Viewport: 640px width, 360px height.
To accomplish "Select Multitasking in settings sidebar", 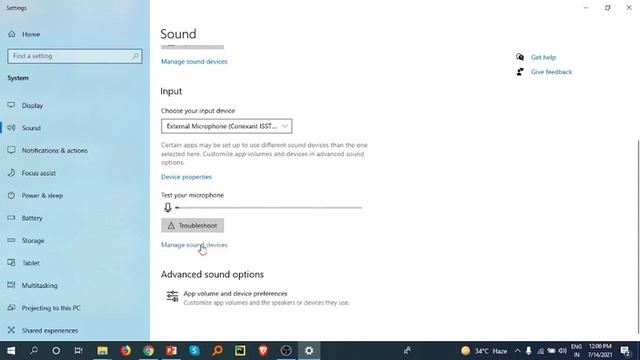I will point(40,285).
